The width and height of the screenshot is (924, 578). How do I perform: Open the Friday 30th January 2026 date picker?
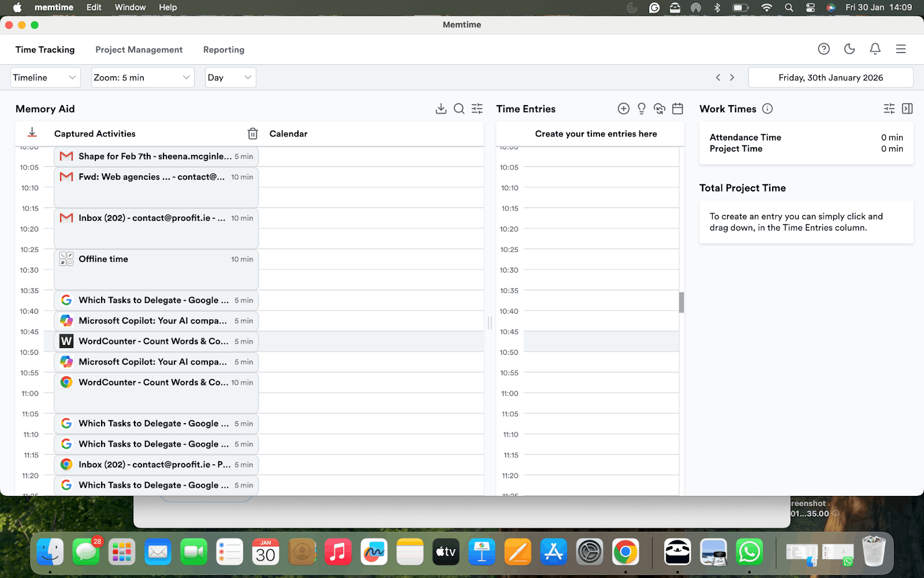point(830,77)
